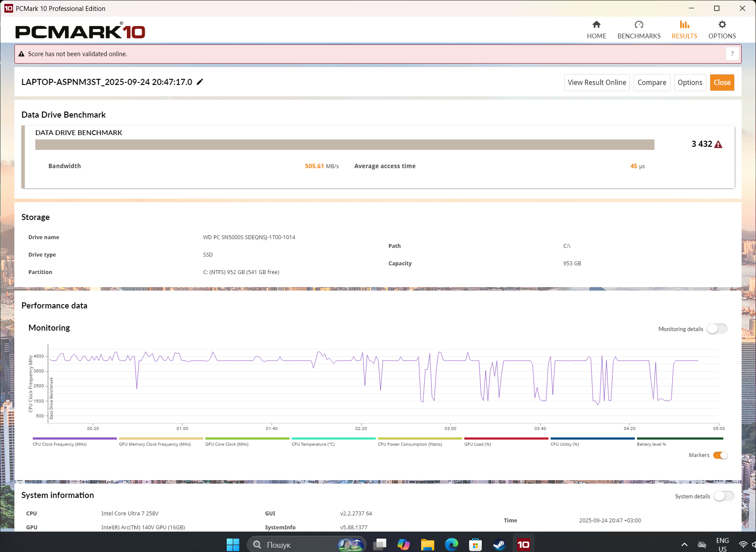Click the capacity value 953 GB
The image size is (756, 552).
[572, 264]
